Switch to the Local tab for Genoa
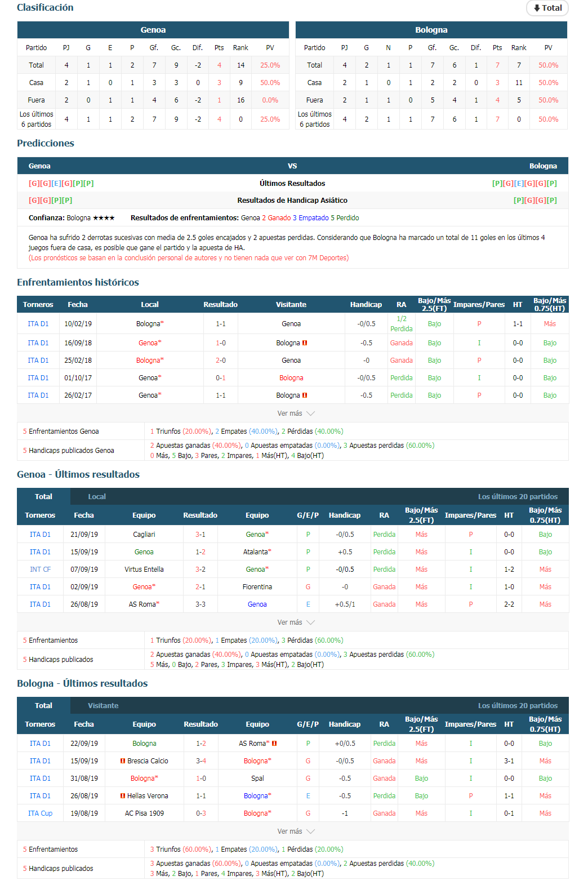This screenshot has height=885, width=588. coord(97,496)
